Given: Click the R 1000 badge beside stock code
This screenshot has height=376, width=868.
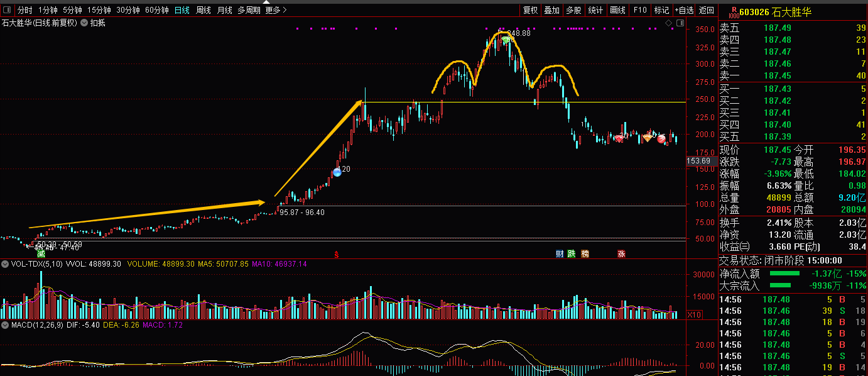Looking at the screenshot, I should (733, 11).
